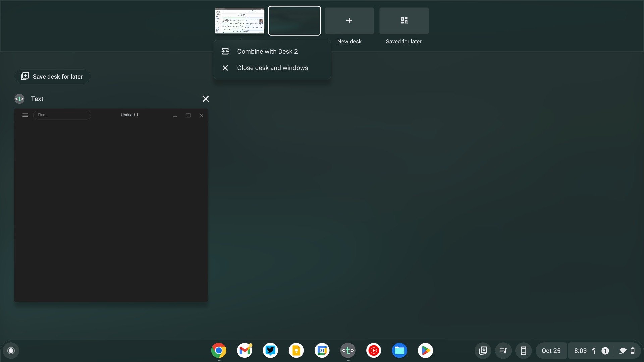This screenshot has height=362, width=644.
Task: Click the Wi-Fi indicator in status bar
Action: pyautogui.click(x=622, y=351)
